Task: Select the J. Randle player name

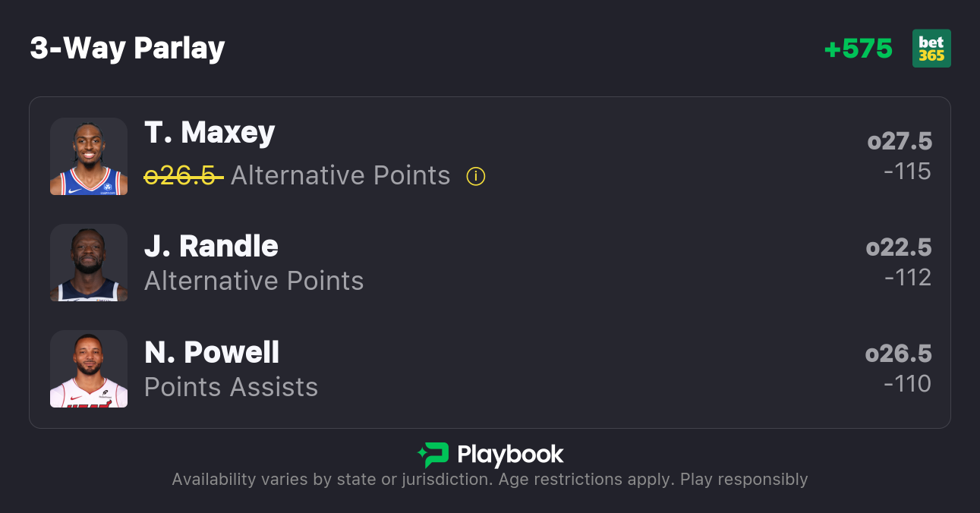Action: [211, 246]
